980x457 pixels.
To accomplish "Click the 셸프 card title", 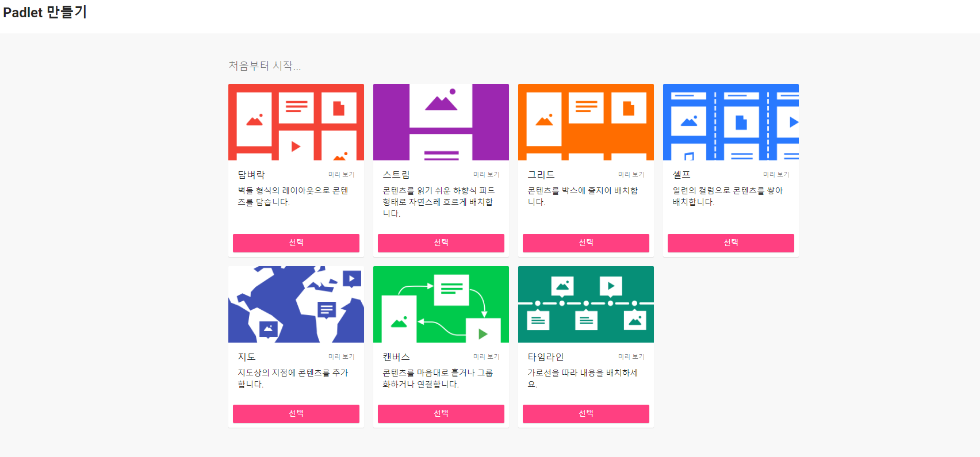I will [682, 174].
